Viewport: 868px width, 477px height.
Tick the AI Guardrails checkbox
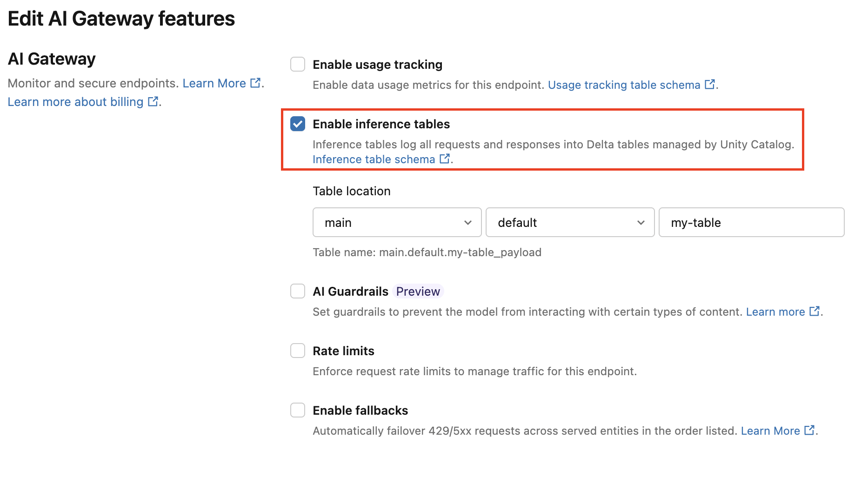point(298,291)
